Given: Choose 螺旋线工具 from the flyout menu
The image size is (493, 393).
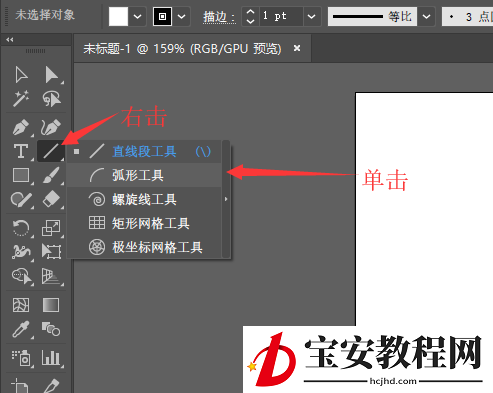Looking at the screenshot, I should [144, 199].
